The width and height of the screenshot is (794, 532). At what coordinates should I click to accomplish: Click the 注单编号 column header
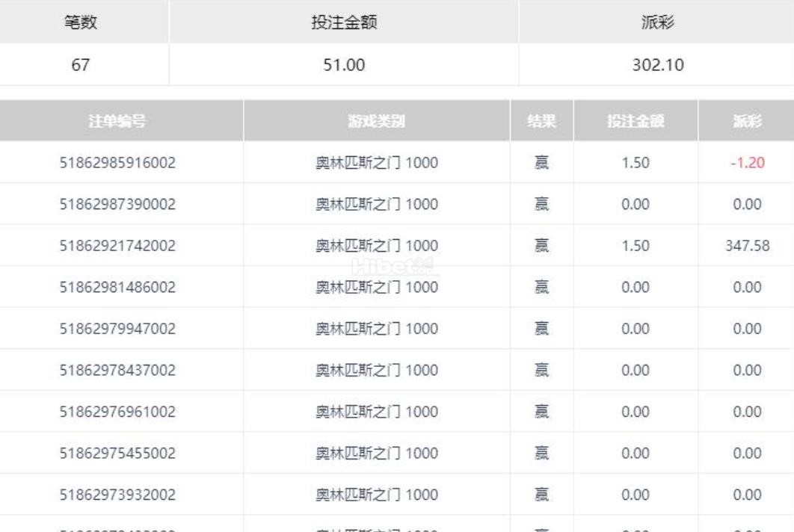(117, 121)
